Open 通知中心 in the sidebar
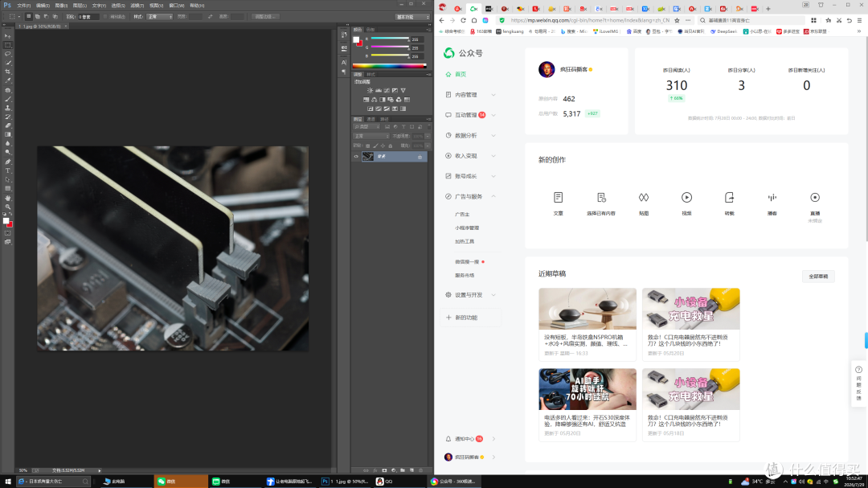The height and width of the screenshot is (488, 868). coord(465,439)
